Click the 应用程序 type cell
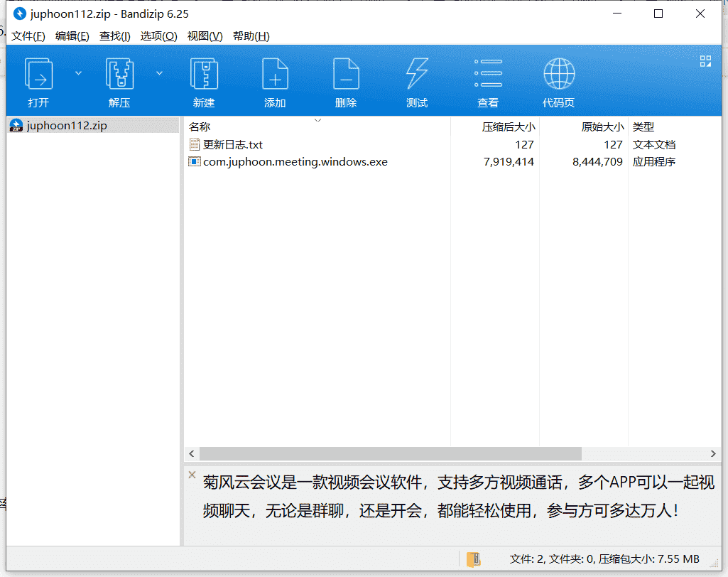Viewport: 728px width, 577px height. 653,162
